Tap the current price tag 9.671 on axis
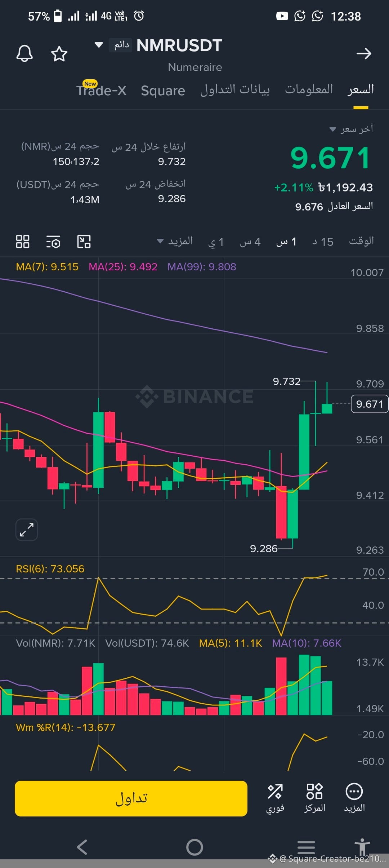The image size is (389, 868). click(370, 404)
